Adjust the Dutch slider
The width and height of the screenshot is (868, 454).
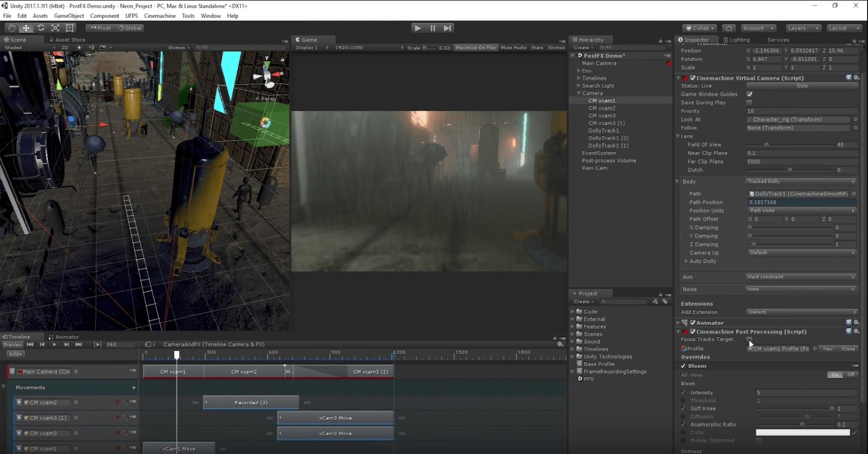click(x=790, y=170)
